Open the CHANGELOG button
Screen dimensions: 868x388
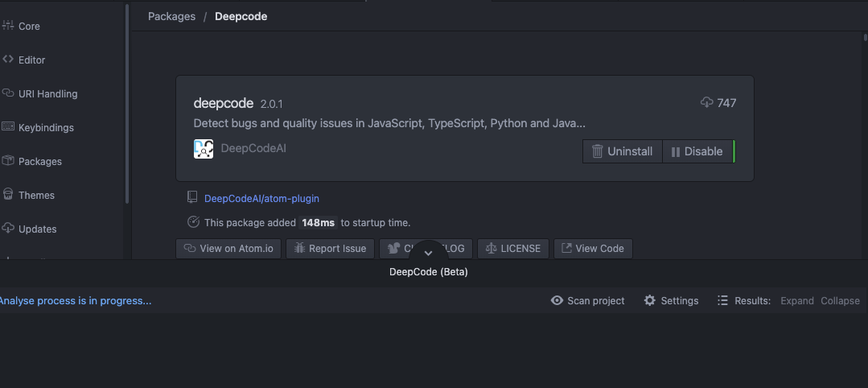(426, 249)
